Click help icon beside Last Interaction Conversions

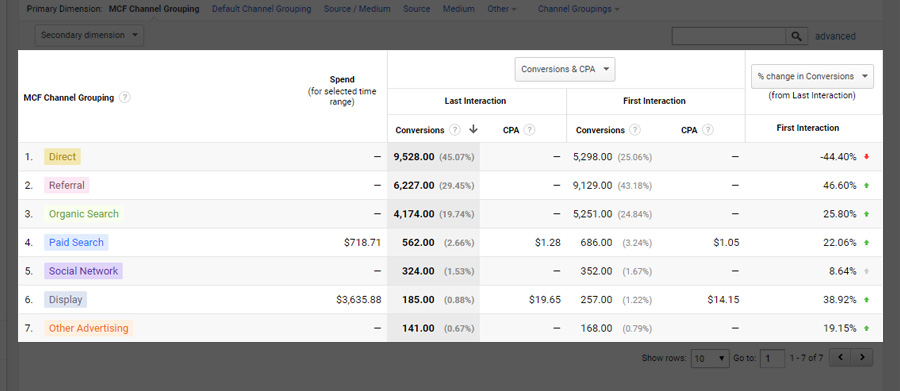[x=455, y=130]
